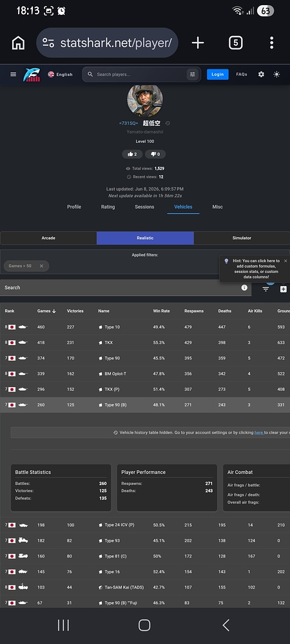Click the StatShark shark logo
The height and width of the screenshot is (644, 290).
point(32,74)
